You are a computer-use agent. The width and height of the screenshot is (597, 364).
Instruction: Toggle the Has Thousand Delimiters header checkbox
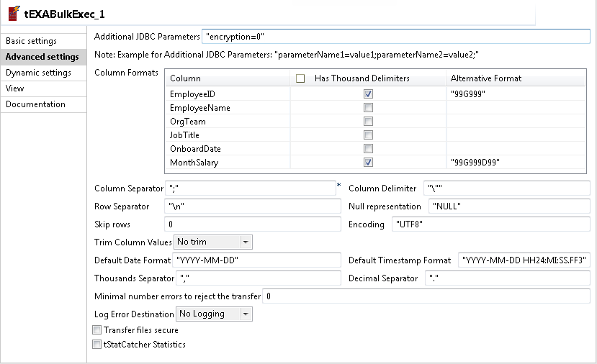pyautogui.click(x=300, y=78)
